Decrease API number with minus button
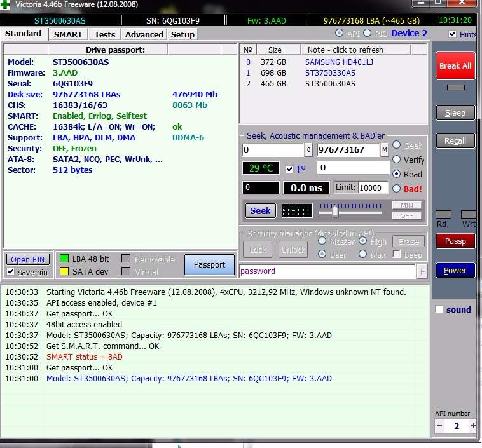Image resolution: width=482 pixels, height=448 pixels. (x=440, y=426)
